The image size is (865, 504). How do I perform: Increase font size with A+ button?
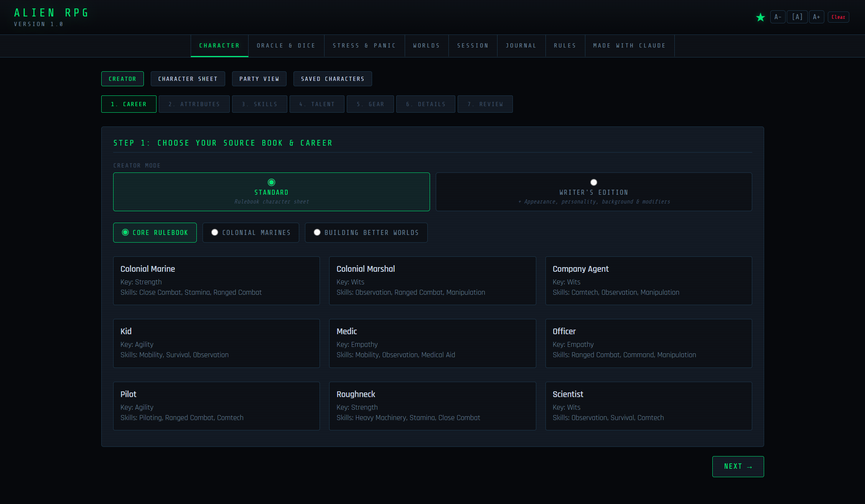pos(816,17)
